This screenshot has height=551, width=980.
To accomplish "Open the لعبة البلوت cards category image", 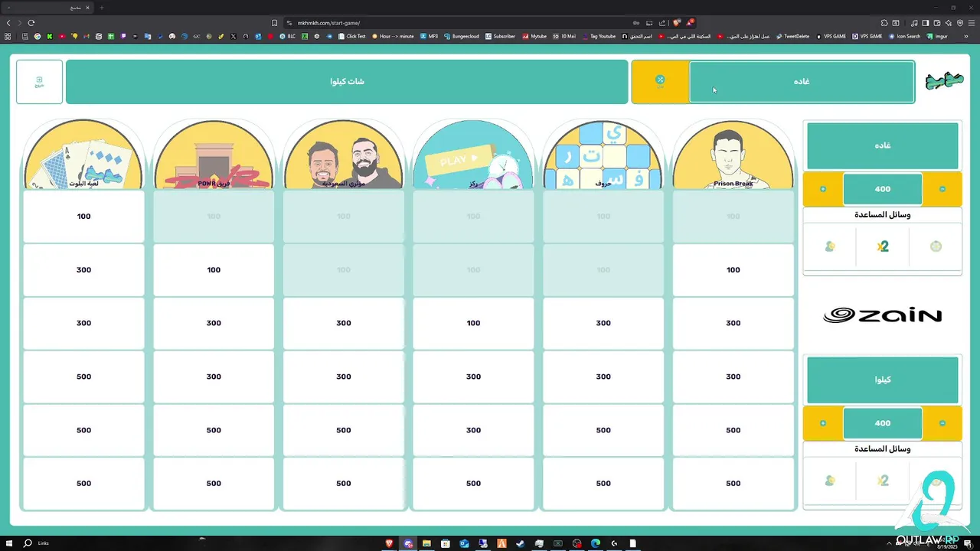I will point(83,155).
